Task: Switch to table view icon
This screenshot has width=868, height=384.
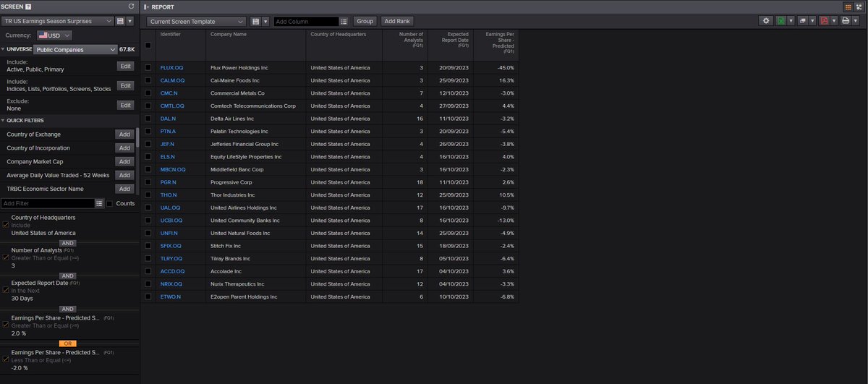Action: (x=848, y=7)
